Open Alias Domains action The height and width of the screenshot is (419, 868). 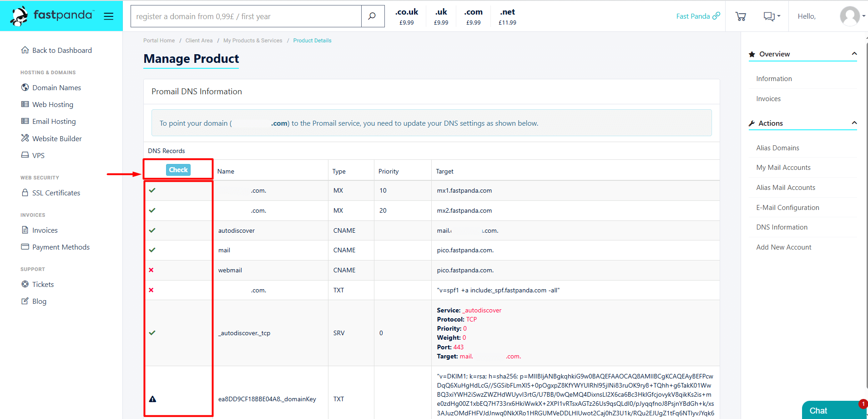pos(777,148)
